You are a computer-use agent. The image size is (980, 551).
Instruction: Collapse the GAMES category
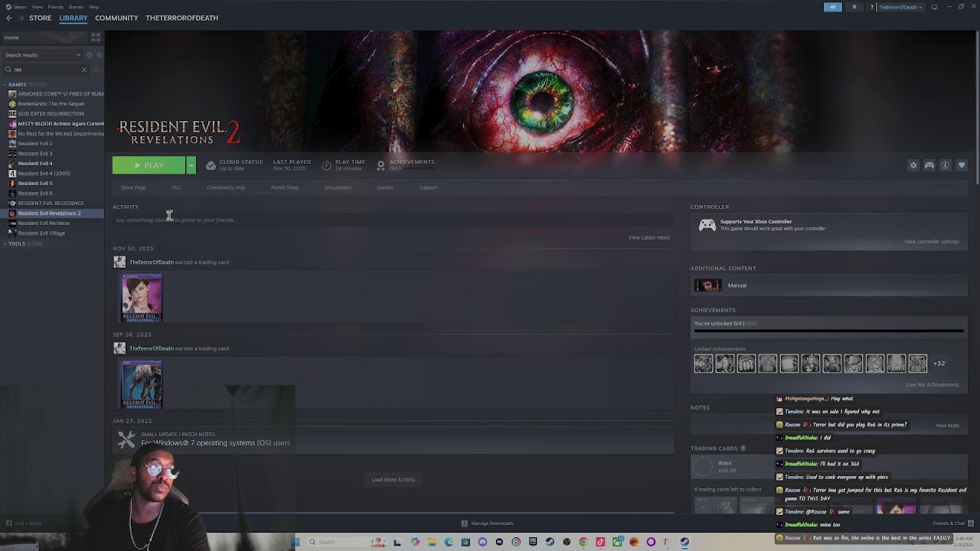[5, 84]
